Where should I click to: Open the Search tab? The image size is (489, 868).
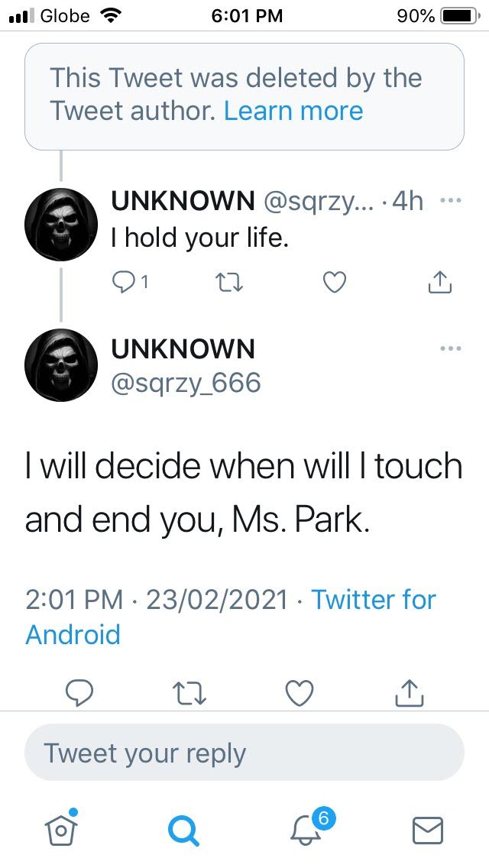(x=183, y=829)
